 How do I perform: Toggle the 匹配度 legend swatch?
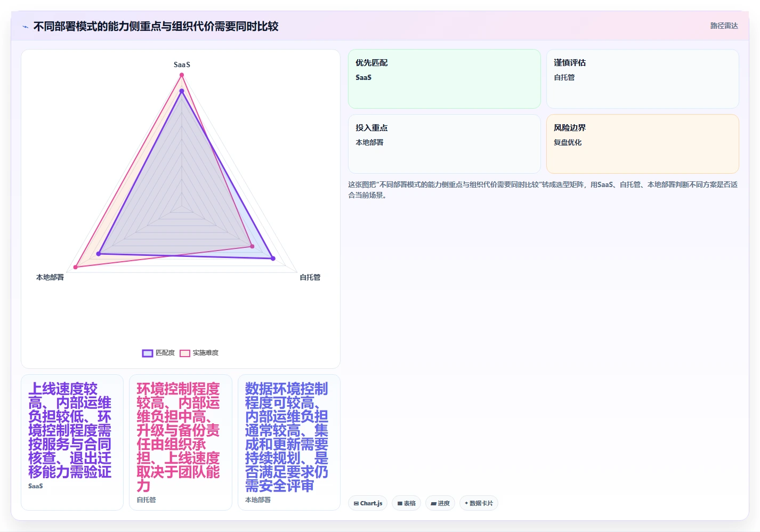148,353
